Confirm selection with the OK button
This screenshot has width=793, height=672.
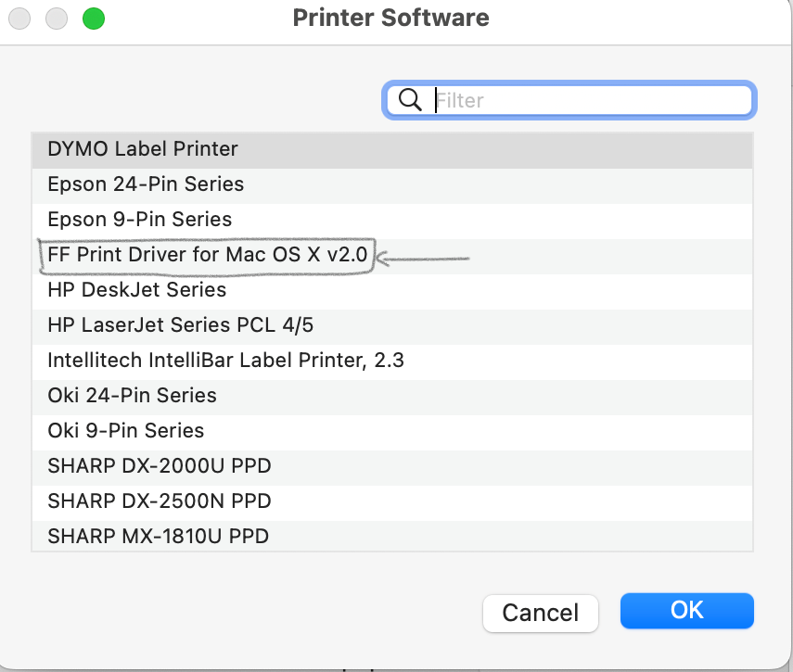pos(686,611)
